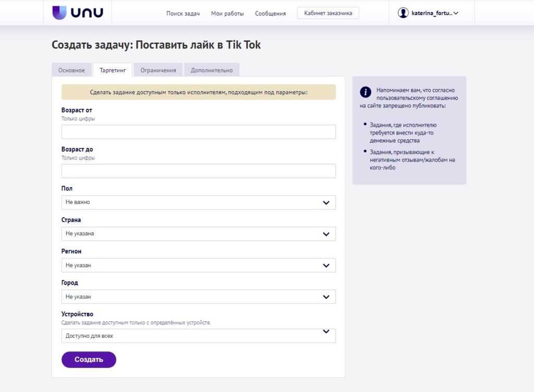Viewport: 534px width, 392px height.
Task: Click the Кабинет заказчика button
Action: coord(328,13)
